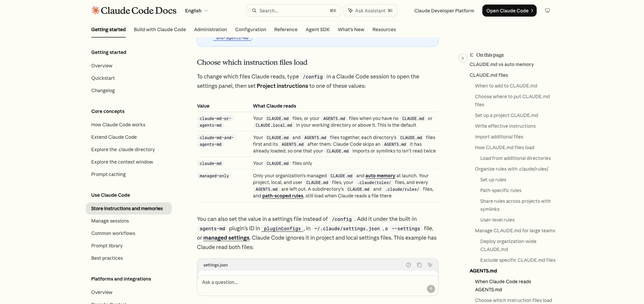Go to the Configuration tab
644x304 pixels.
click(x=251, y=29)
